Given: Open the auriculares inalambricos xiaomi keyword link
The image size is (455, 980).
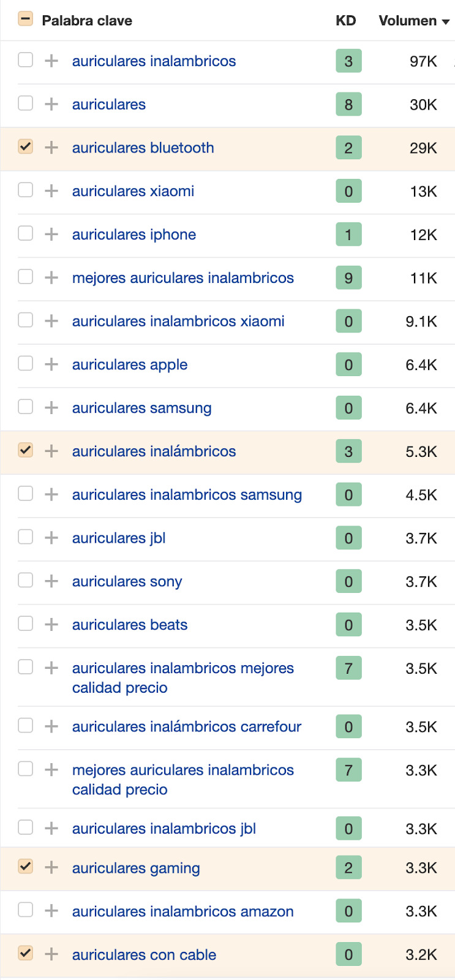Looking at the screenshot, I should (178, 321).
